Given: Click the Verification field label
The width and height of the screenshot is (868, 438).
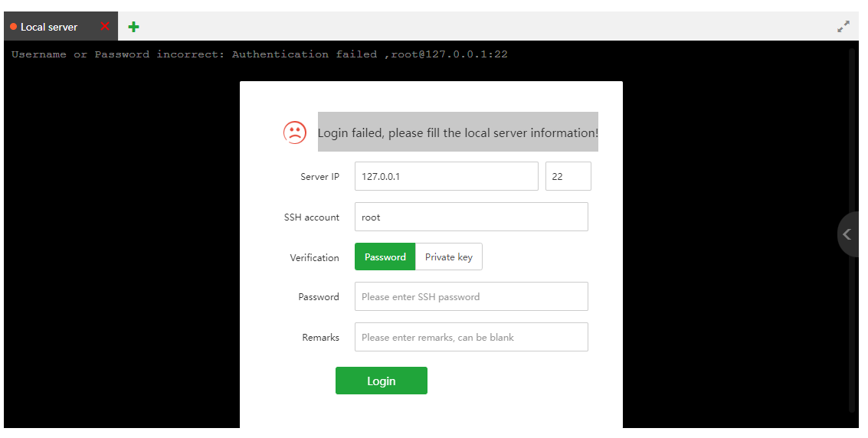Looking at the screenshot, I should 314,258.
